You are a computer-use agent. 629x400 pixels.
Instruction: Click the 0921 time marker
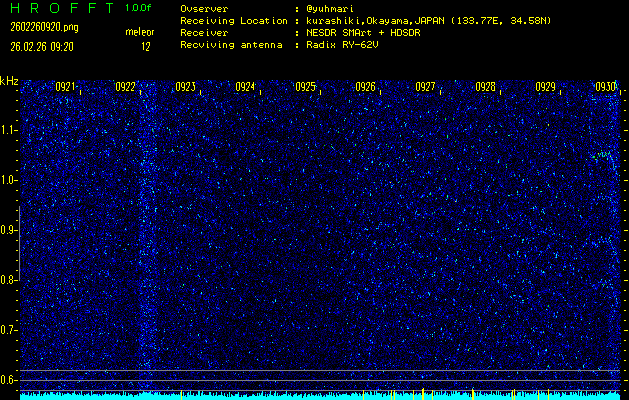coord(66,87)
